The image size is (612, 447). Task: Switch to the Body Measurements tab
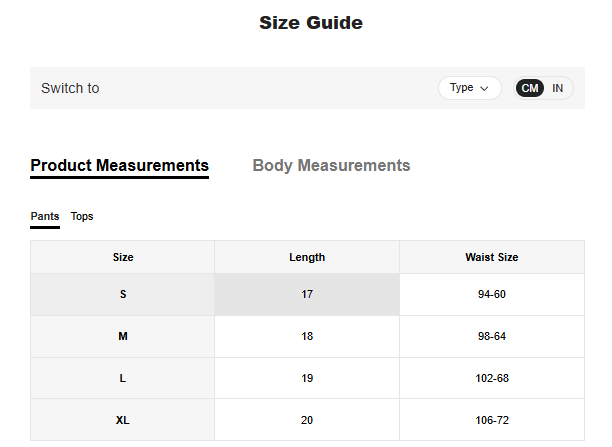pos(331,166)
